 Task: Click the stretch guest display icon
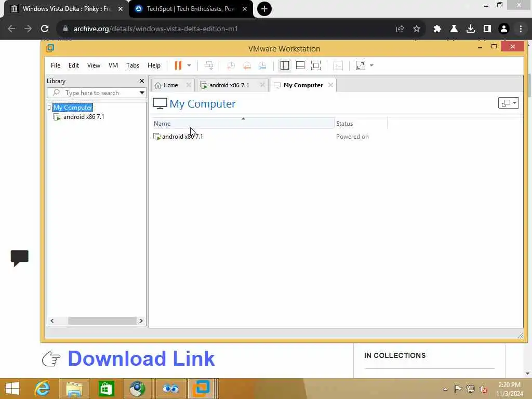[361, 65]
